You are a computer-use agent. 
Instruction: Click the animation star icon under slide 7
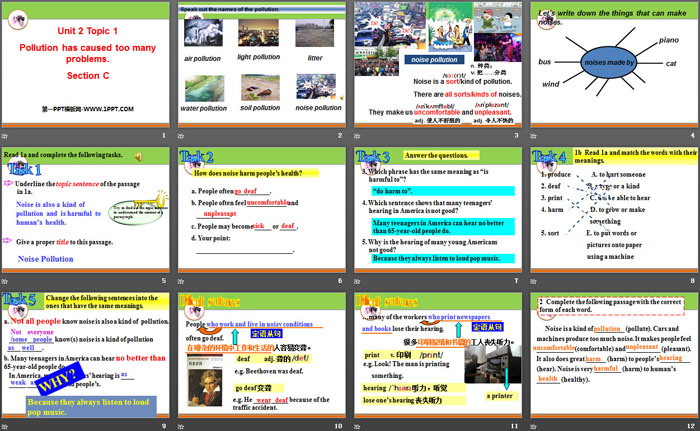(x=357, y=281)
